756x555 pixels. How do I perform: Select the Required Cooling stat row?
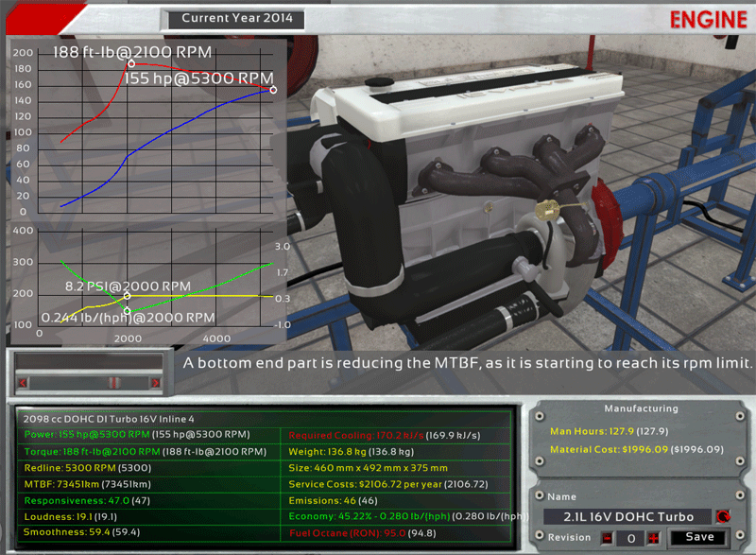(395, 435)
